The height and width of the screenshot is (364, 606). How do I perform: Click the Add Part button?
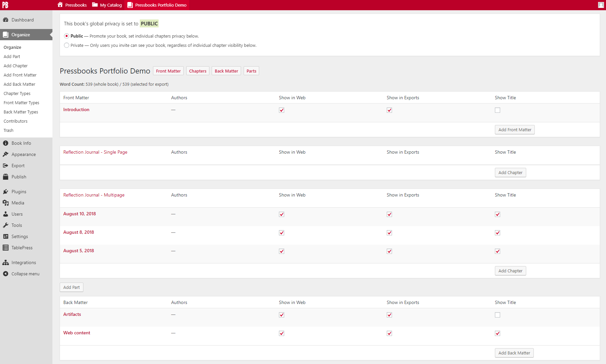pos(72,287)
